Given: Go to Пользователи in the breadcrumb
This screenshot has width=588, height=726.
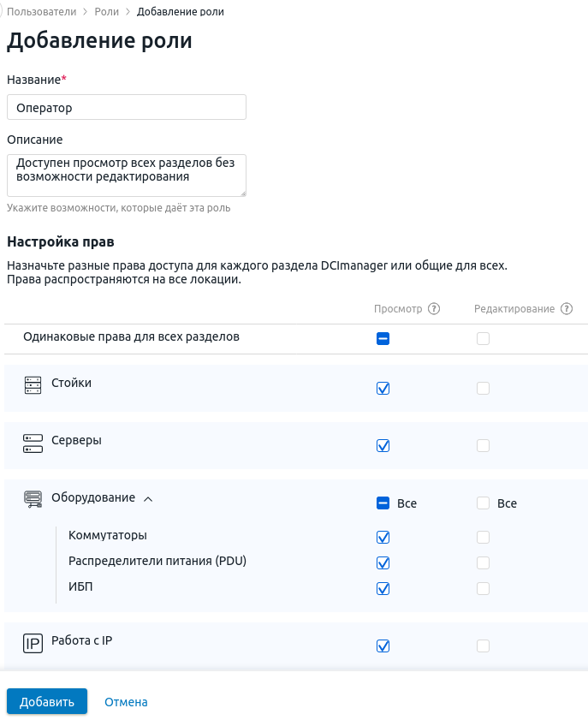Looking at the screenshot, I should coord(42,12).
